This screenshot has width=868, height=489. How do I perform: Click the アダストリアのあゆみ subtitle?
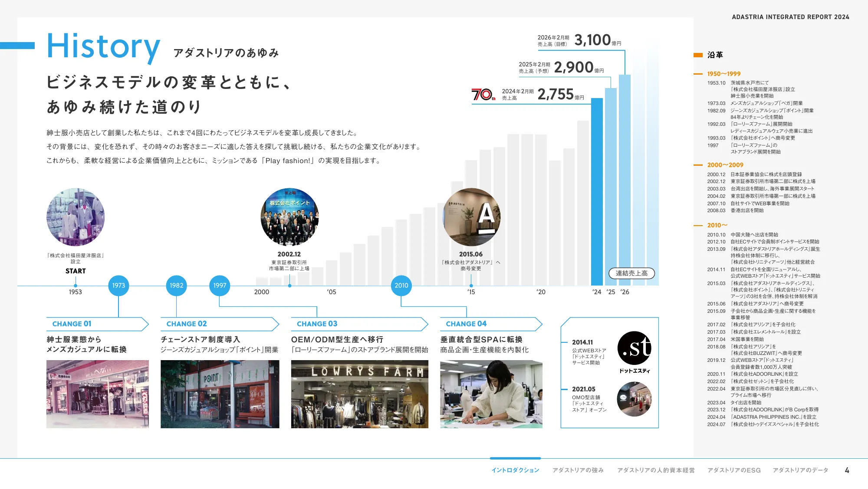226,53
